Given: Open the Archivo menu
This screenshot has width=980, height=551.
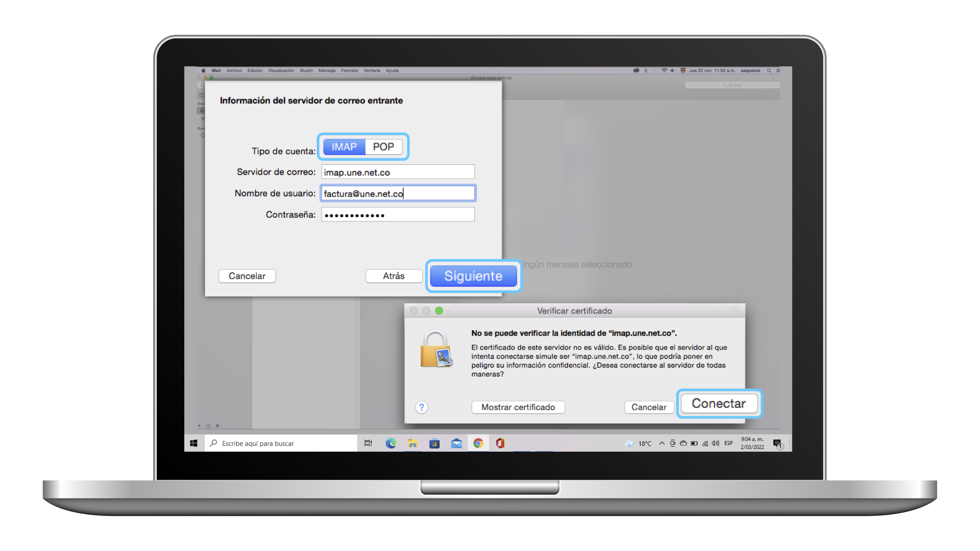Looking at the screenshot, I should pyautogui.click(x=234, y=71).
